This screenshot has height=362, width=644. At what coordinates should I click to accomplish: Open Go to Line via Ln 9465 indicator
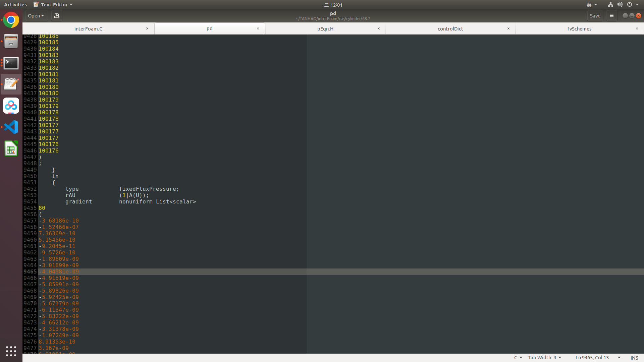point(592,357)
